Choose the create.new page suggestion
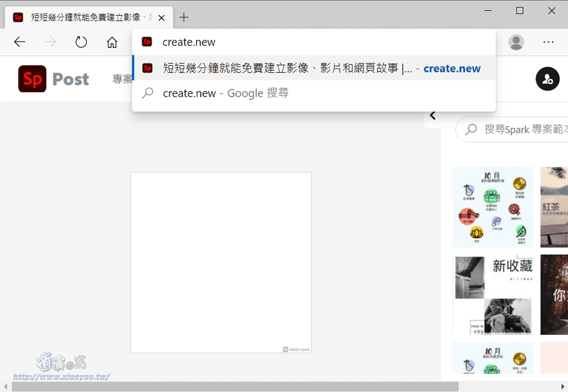This screenshot has width=568, height=392. coord(314,68)
